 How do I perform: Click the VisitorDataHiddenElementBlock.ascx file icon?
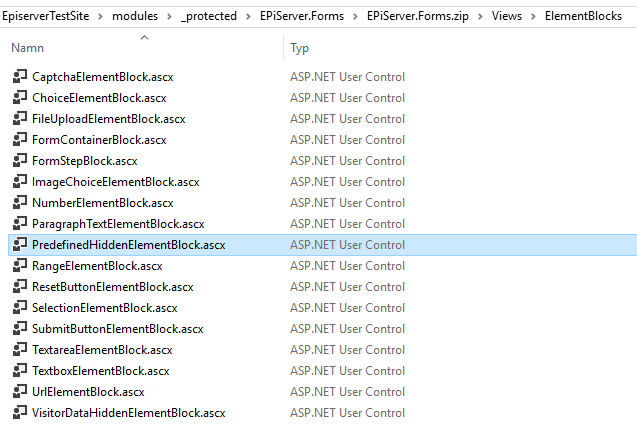(20, 412)
